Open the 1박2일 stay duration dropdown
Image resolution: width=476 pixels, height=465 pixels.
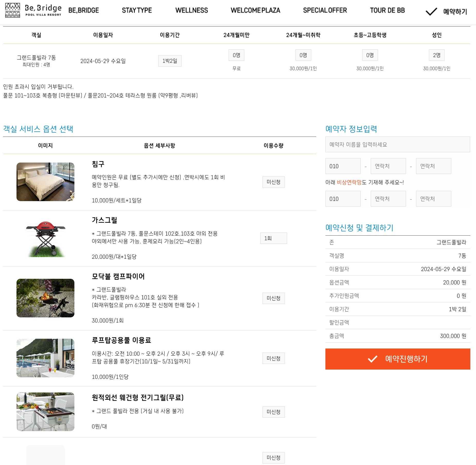170,61
